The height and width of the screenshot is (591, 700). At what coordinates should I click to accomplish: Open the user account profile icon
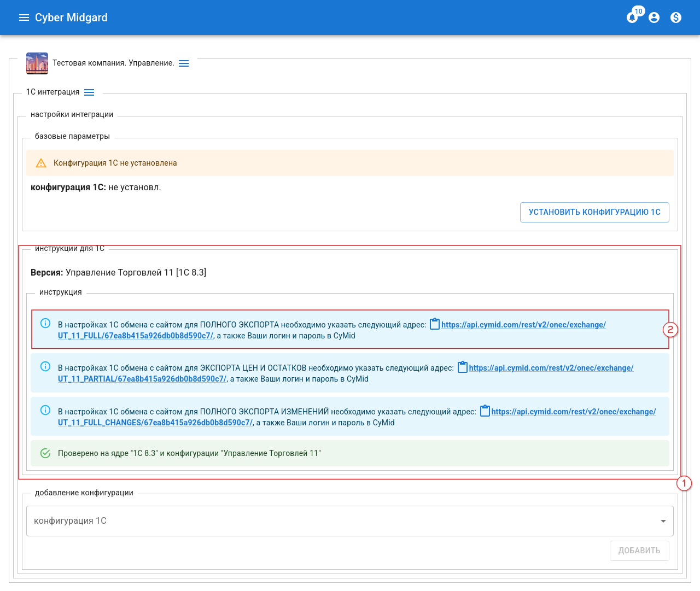pos(654,17)
